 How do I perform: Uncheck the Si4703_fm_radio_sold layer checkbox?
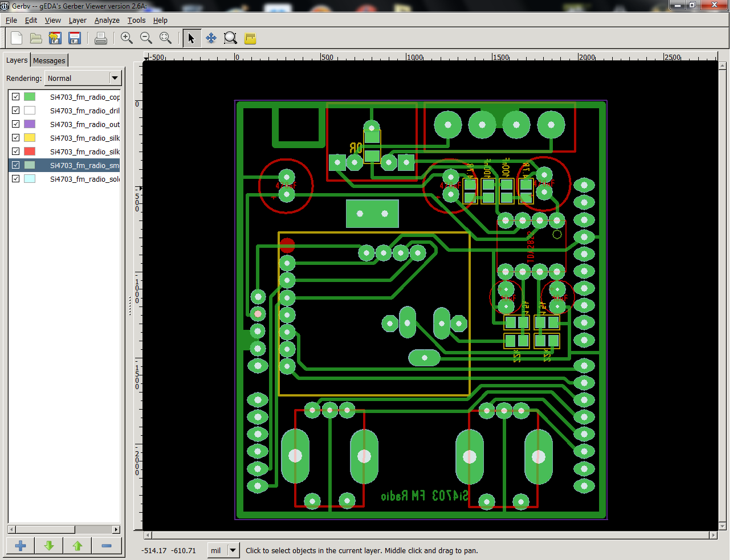click(x=15, y=178)
